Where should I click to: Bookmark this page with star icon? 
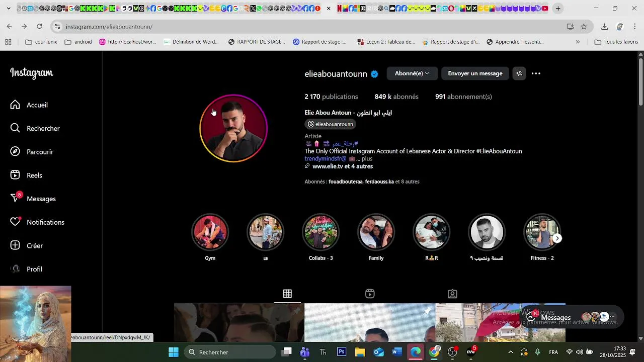click(x=584, y=27)
